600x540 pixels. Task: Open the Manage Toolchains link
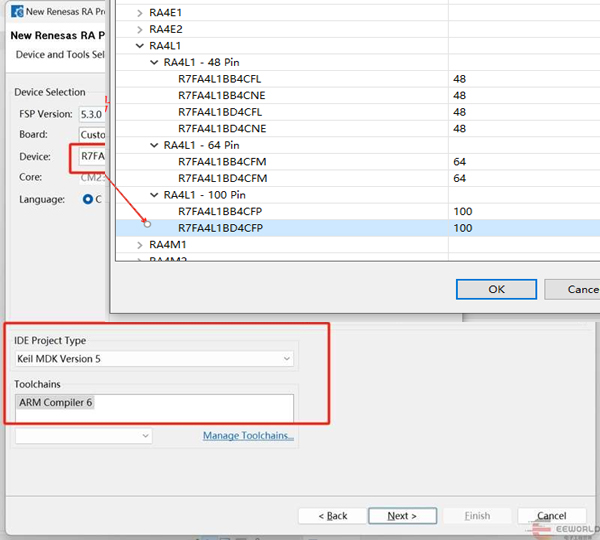248,436
